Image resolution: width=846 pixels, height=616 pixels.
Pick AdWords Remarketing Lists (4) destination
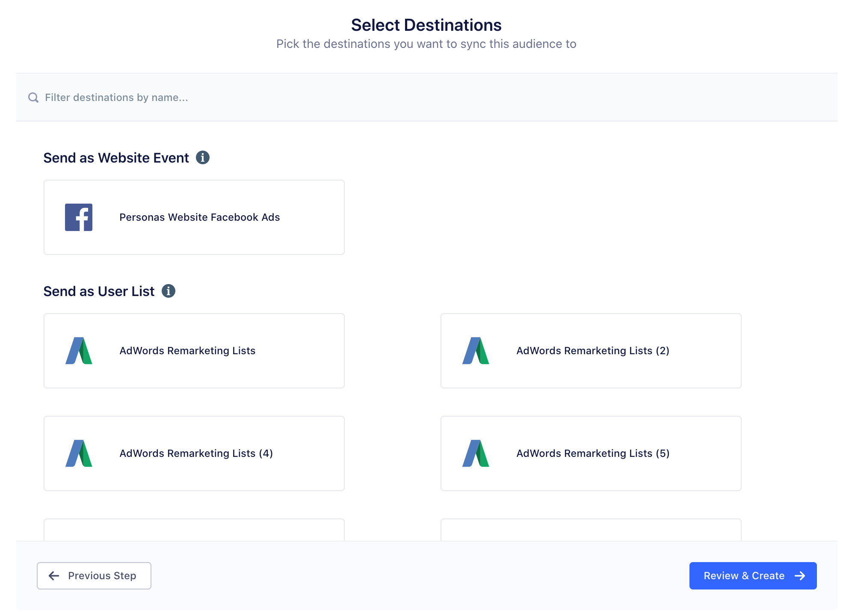click(194, 453)
